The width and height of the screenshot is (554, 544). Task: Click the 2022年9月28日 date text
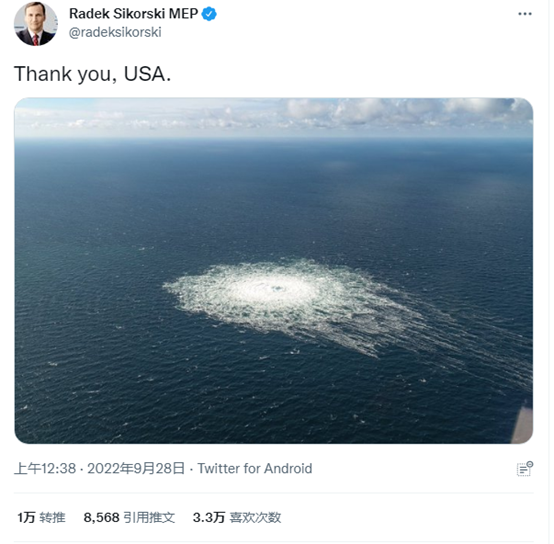pyautogui.click(x=136, y=468)
